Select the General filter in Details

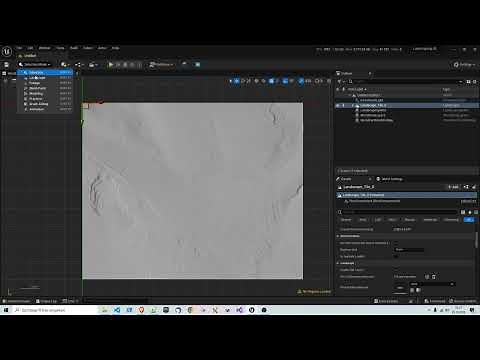point(346,220)
